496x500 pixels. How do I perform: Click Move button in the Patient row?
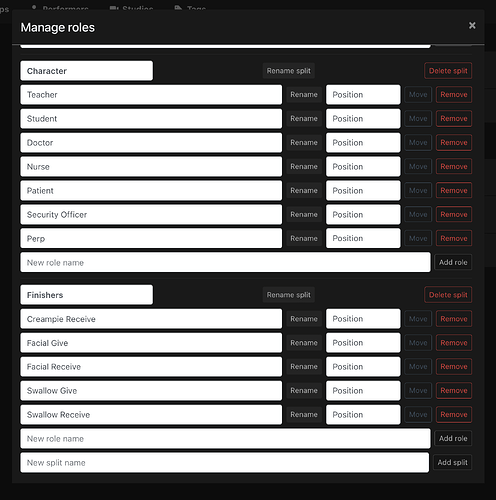(x=418, y=191)
